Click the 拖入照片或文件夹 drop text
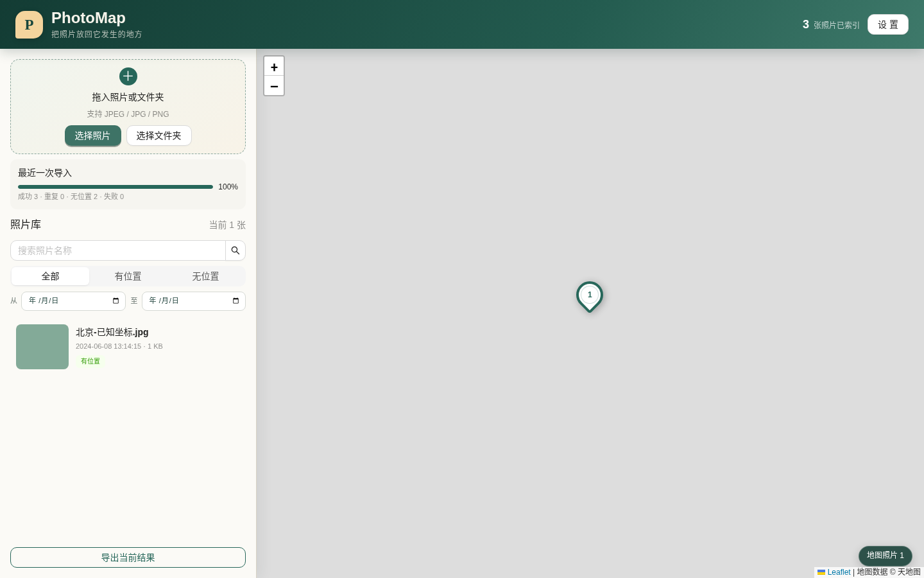924x578 pixels. pos(128,97)
